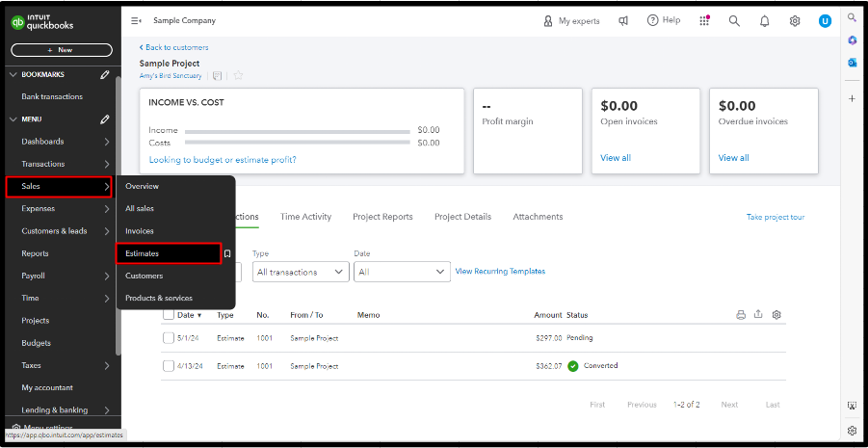868x448 pixels.
Task: Collapse the BOOKMARKS section
Action: tap(13, 75)
